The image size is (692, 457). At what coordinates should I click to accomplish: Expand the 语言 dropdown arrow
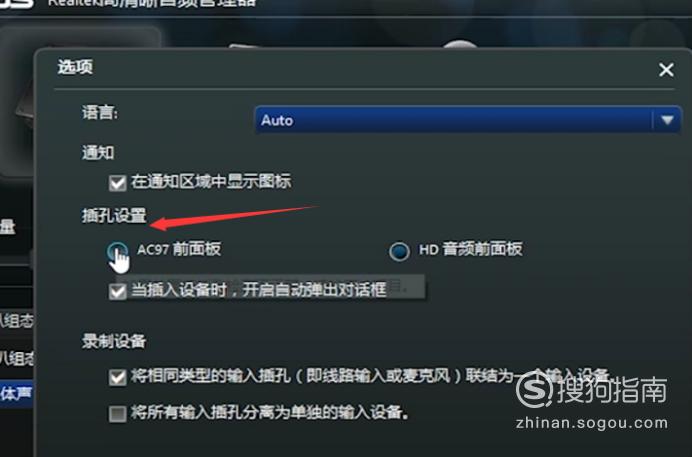667,120
